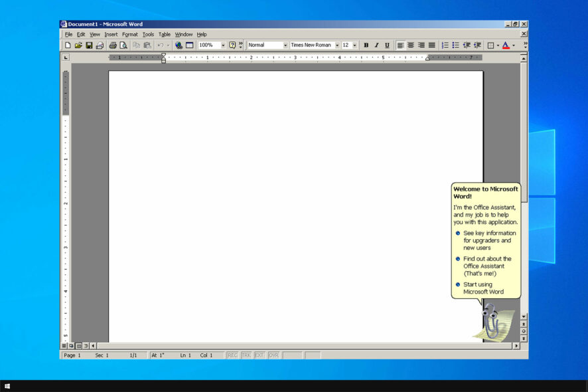Click the Next Page double-arrow button
Screen dimensions: 588x392
pos(524,338)
